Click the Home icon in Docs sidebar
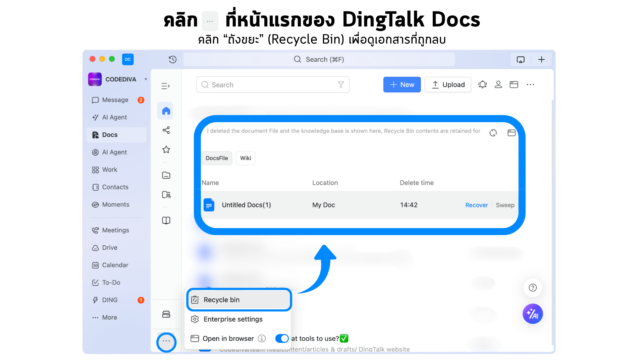644x362 pixels. coord(166,111)
